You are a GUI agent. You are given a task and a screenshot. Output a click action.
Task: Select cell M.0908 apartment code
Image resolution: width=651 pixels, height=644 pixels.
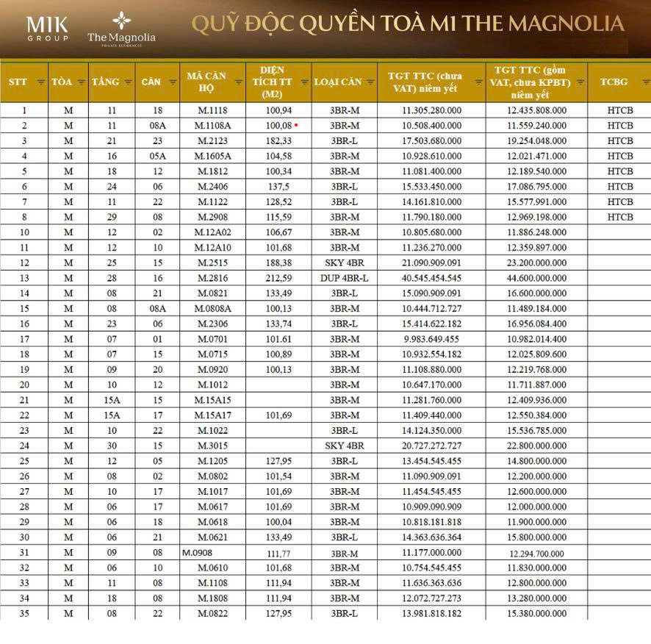coord(212,553)
